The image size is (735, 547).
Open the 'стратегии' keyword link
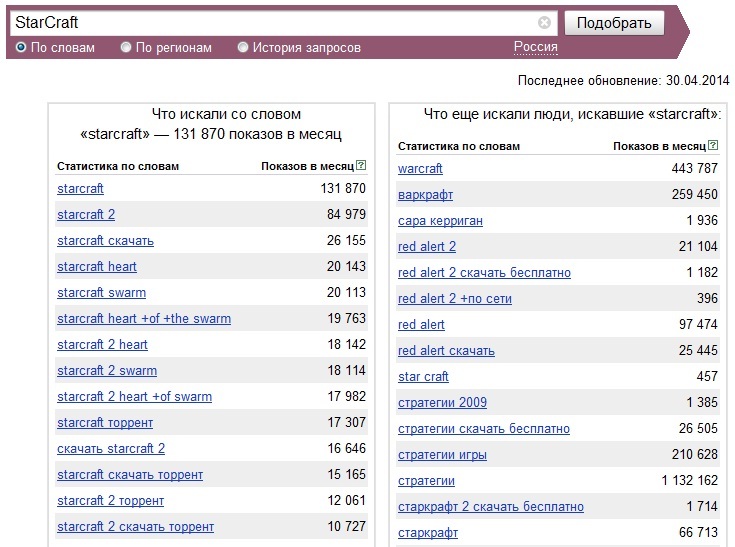426,481
